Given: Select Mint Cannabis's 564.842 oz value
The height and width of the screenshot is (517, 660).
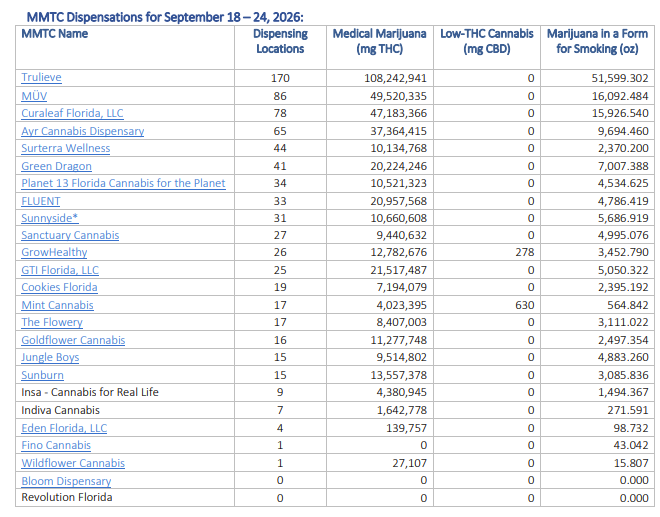Looking at the screenshot, I should point(627,305).
